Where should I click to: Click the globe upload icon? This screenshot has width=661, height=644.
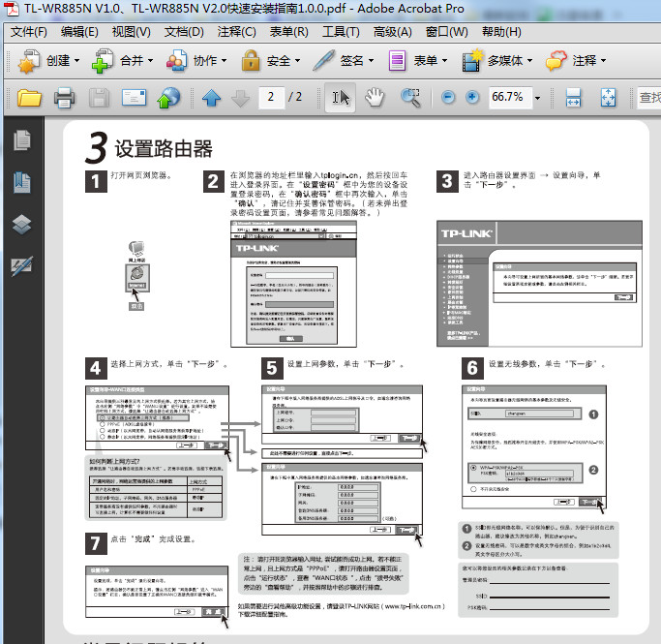point(168,98)
